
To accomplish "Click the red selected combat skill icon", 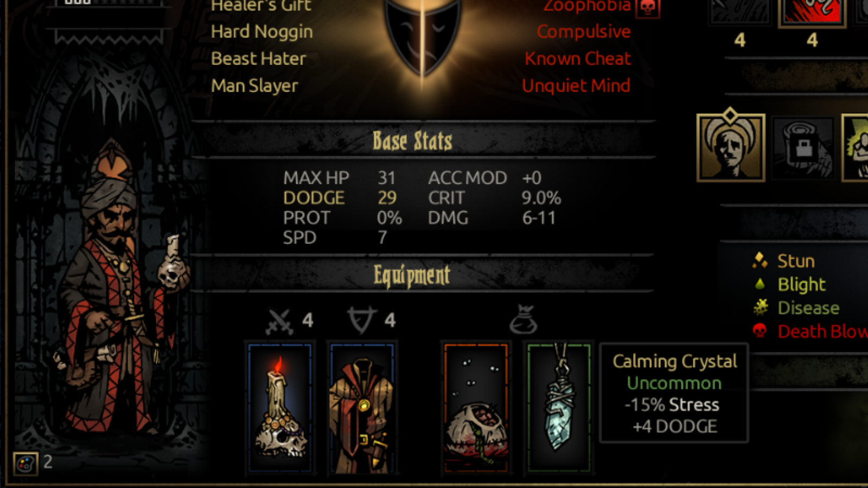I will click(812, 12).
